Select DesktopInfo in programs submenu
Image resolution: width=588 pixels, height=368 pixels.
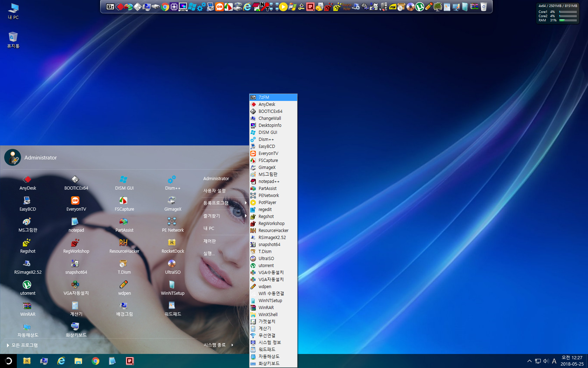pyautogui.click(x=273, y=125)
